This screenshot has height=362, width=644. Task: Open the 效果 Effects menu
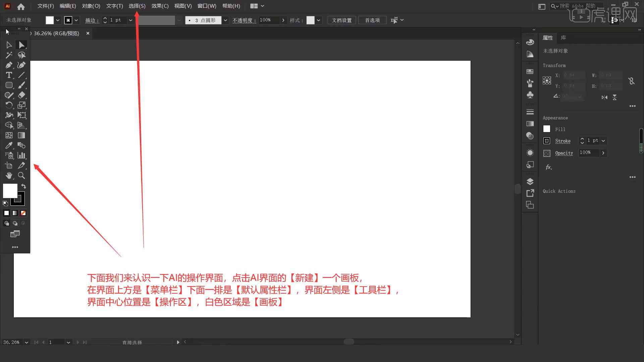(x=160, y=6)
